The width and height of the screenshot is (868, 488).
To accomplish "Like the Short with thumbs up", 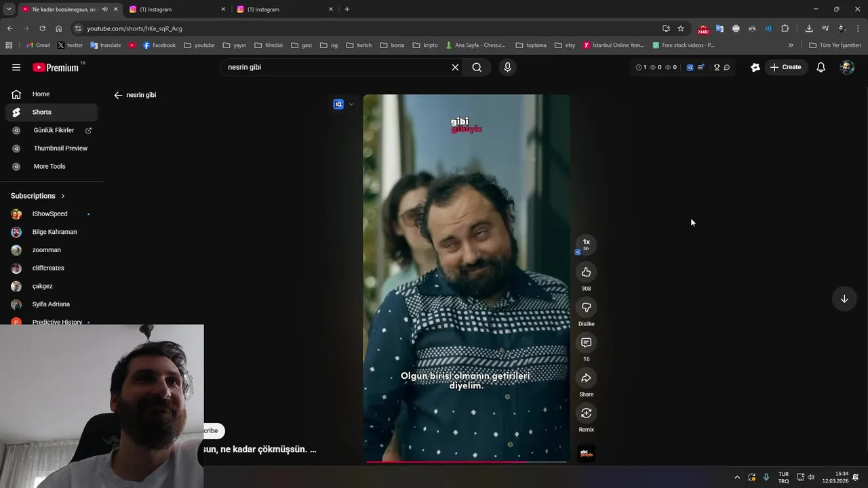I will [587, 272].
